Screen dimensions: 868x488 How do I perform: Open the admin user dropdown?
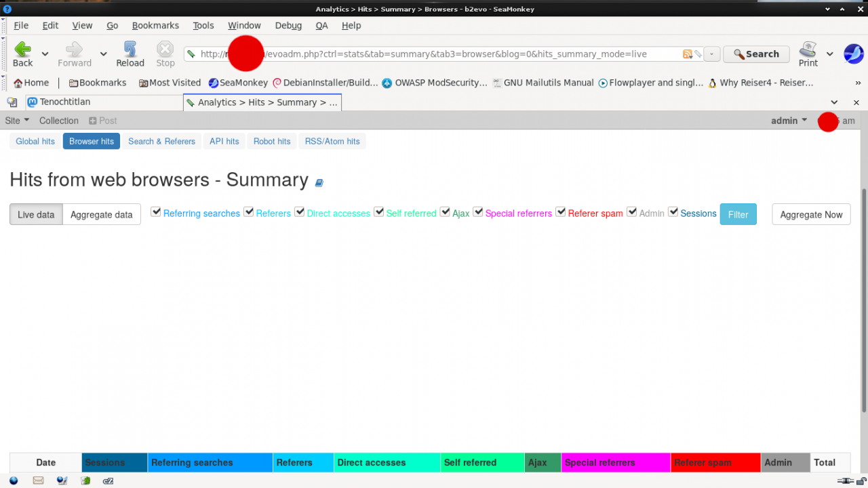[789, 121]
